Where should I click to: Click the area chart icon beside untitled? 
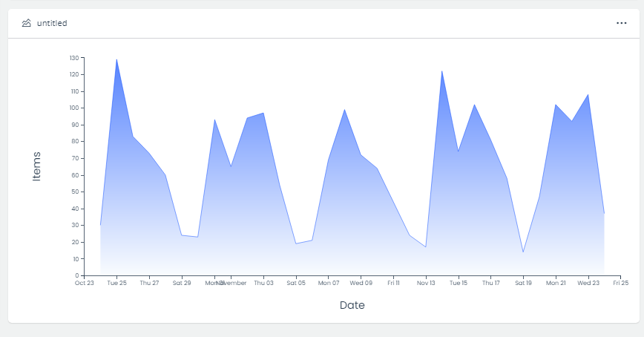[26, 23]
